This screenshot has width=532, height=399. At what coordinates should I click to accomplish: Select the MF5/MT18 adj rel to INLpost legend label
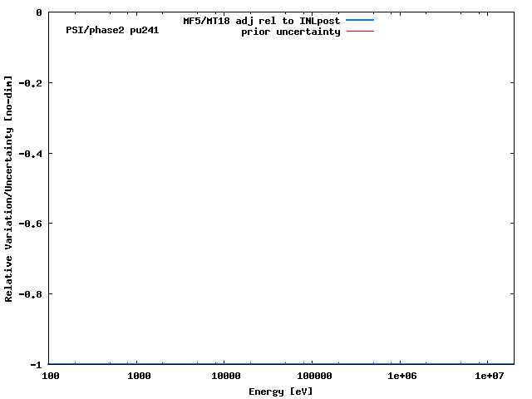[x=261, y=20]
